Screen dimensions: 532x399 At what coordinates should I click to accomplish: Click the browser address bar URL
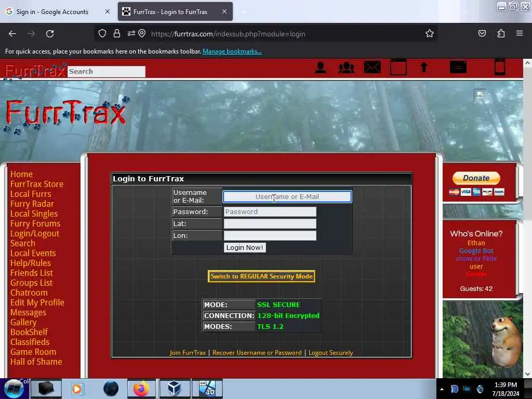pos(228,34)
